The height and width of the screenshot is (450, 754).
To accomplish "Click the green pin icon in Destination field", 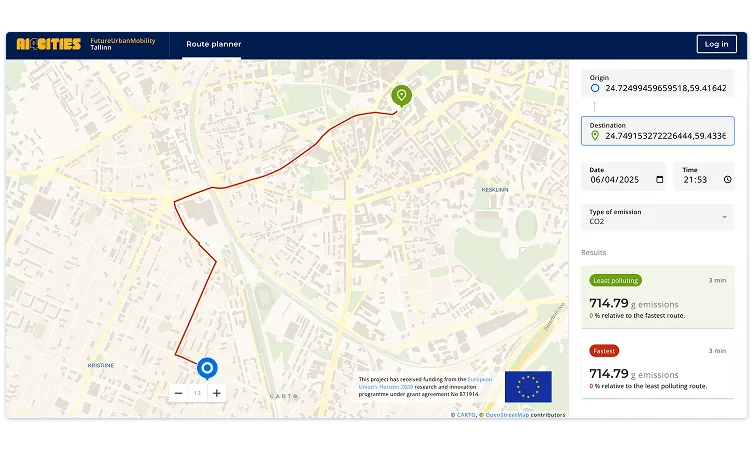I will 595,136.
